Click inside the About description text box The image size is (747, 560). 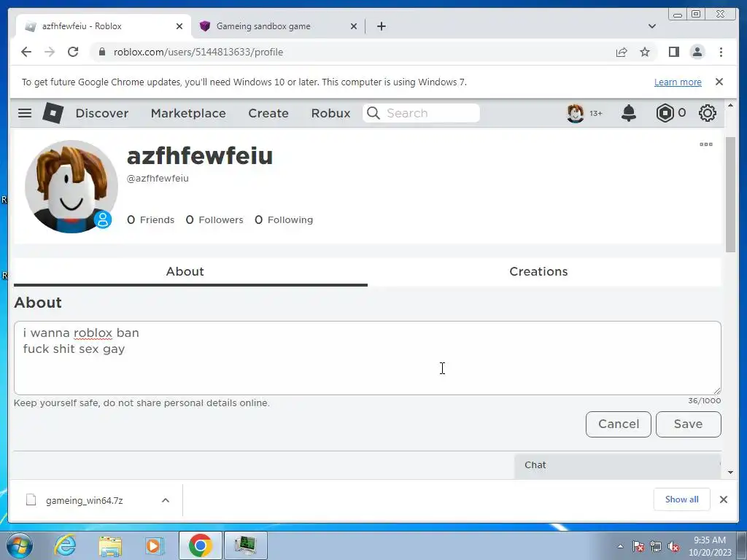tap(368, 357)
